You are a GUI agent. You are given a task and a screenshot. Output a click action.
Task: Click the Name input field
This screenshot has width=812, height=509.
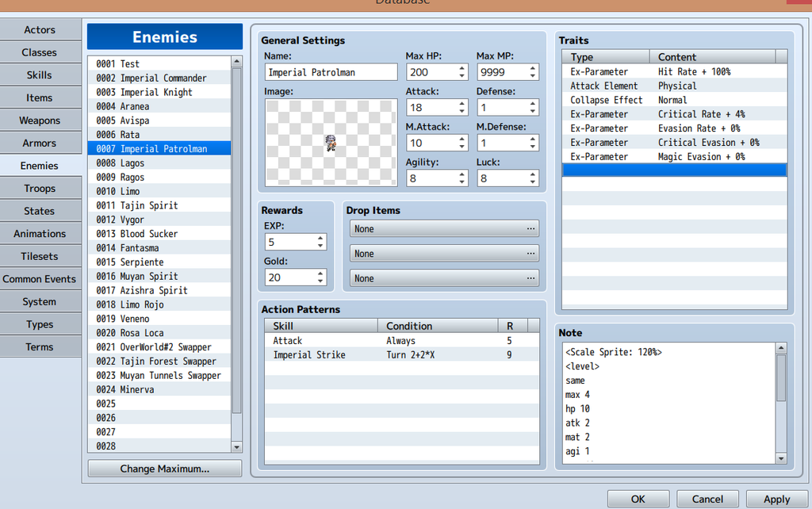[x=331, y=72]
